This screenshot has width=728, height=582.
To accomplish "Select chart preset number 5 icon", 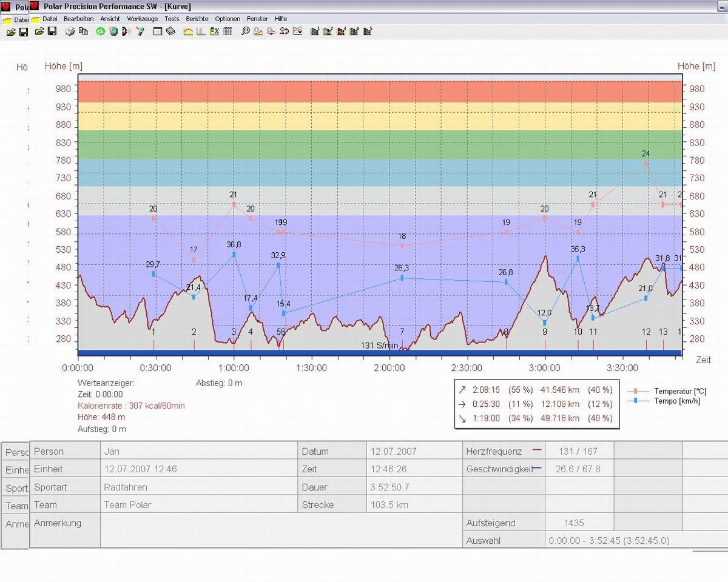I will [x=367, y=32].
